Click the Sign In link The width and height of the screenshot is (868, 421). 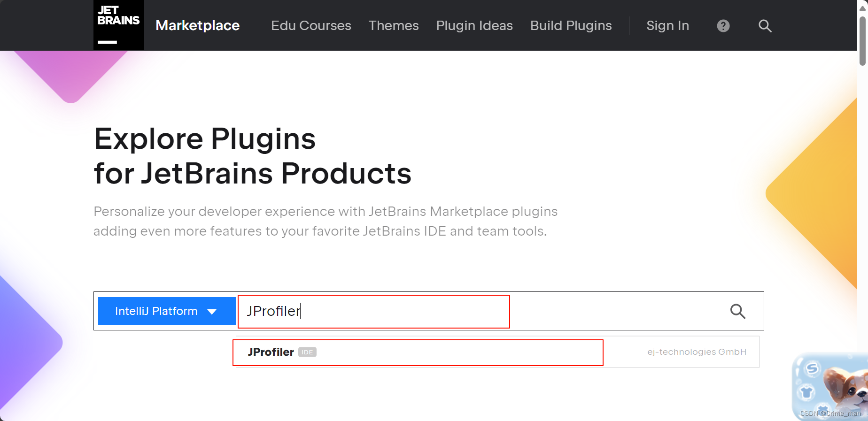tap(667, 25)
